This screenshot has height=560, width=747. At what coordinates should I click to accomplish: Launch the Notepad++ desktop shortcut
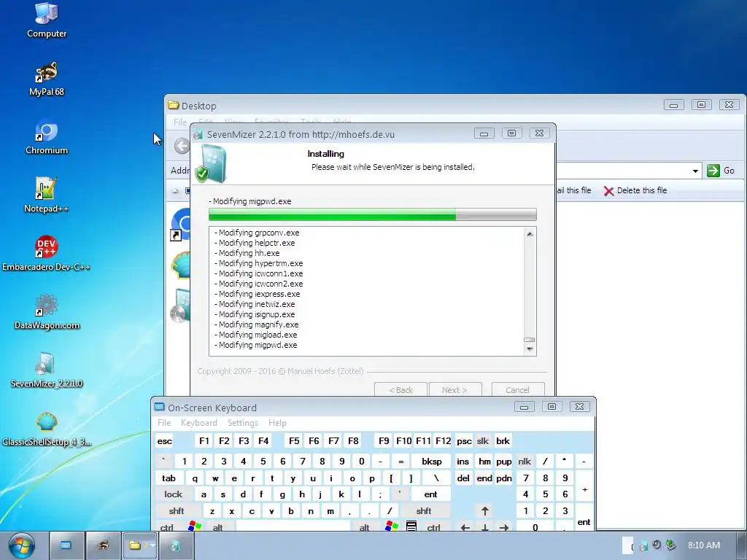[46, 195]
